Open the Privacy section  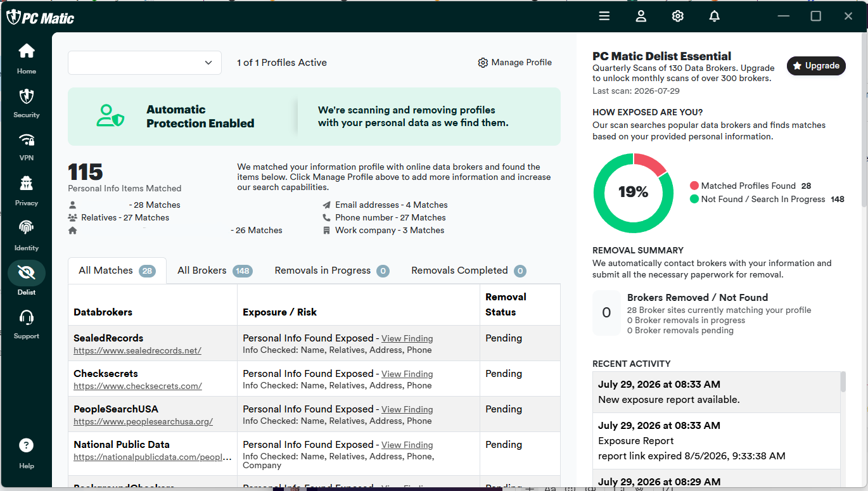pyautogui.click(x=27, y=190)
